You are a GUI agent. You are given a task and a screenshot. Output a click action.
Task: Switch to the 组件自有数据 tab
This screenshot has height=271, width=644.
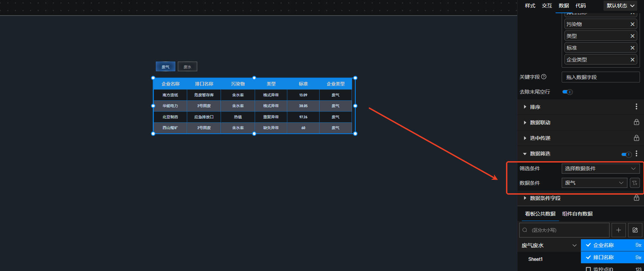(577, 214)
